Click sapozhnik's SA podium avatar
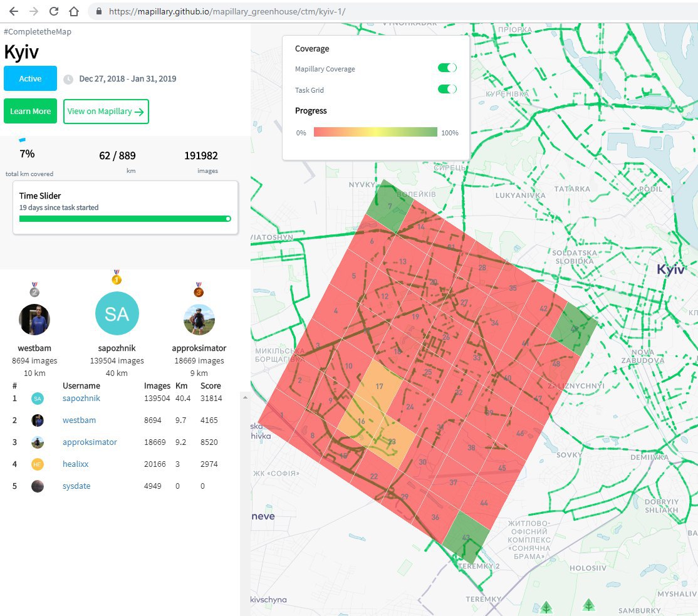698x616 pixels. (117, 313)
